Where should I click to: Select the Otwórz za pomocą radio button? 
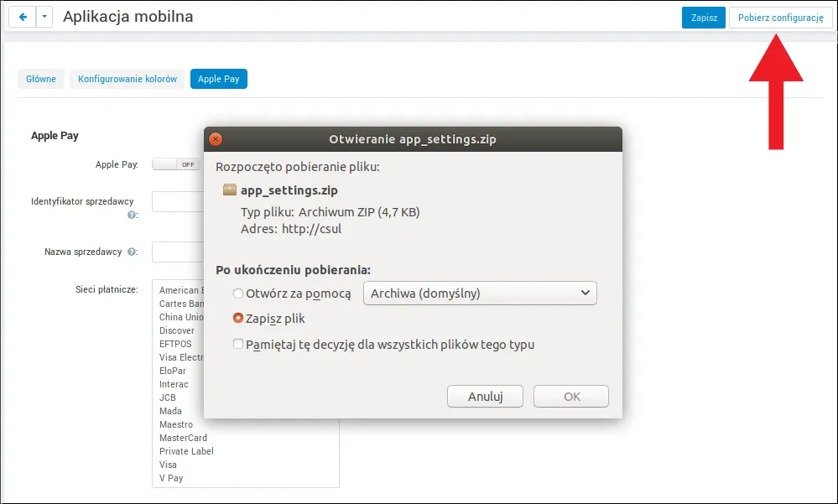point(238,294)
